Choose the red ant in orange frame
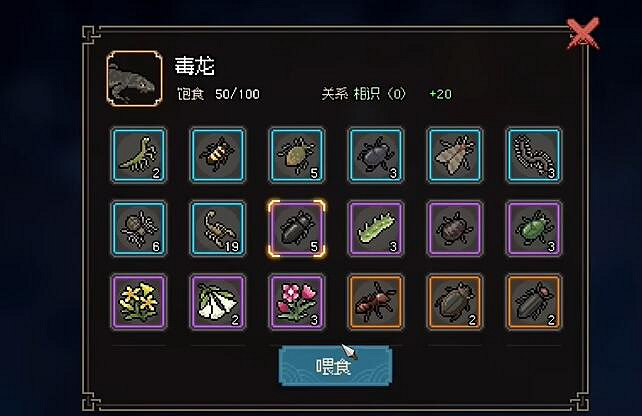Viewport: 642px width, 416px height. [x=376, y=302]
